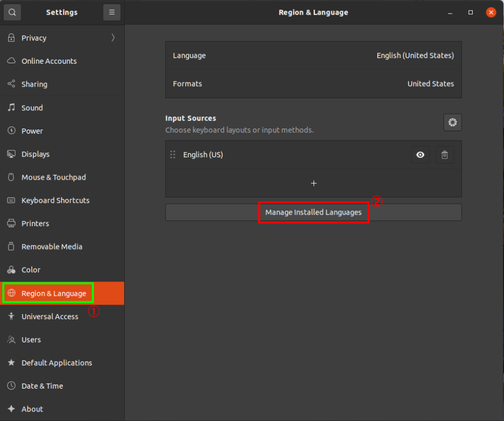Click the Date & Time clock icon
Screen dimensions: 504x421
click(11, 385)
